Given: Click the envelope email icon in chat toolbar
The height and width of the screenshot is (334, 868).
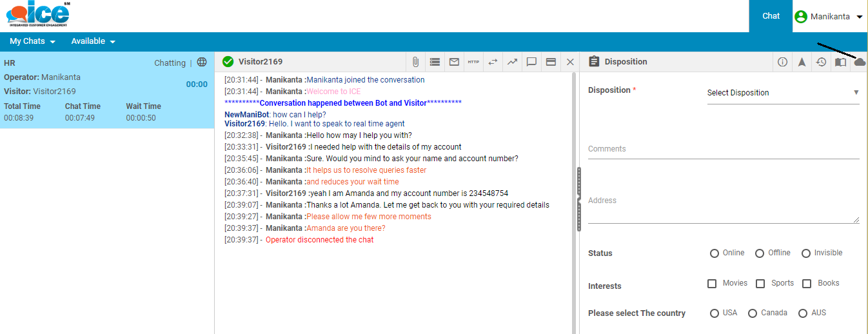Looking at the screenshot, I should coord(454,62).
